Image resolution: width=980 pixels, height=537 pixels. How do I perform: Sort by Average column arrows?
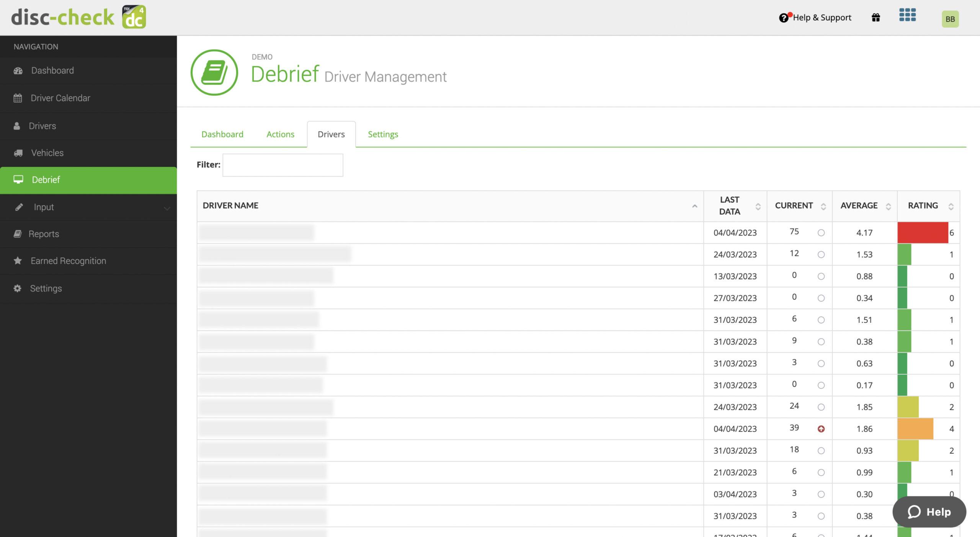pos(888,206)
